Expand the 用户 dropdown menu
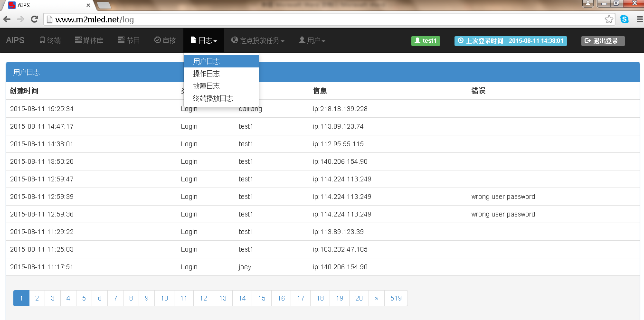 tap(312, 40)
